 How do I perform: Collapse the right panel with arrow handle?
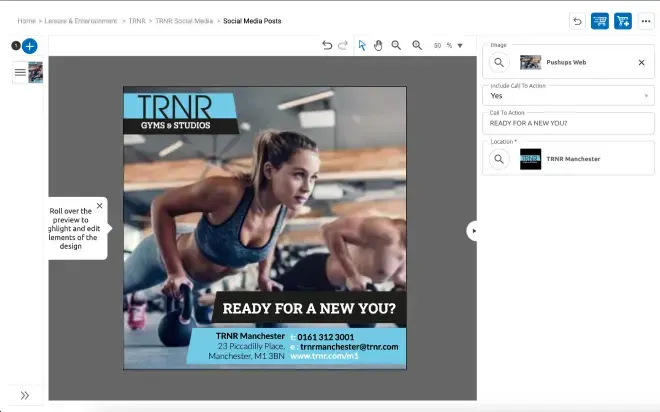pos(473,231)
